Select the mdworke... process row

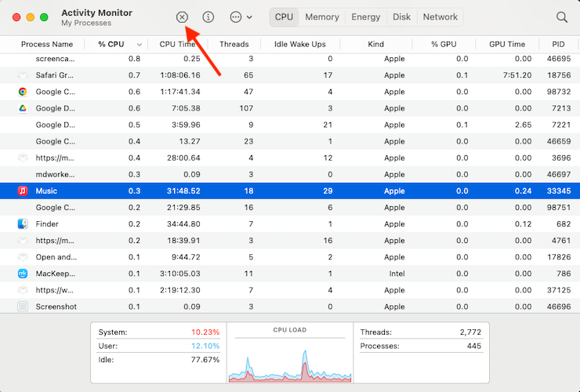point(290,174)
